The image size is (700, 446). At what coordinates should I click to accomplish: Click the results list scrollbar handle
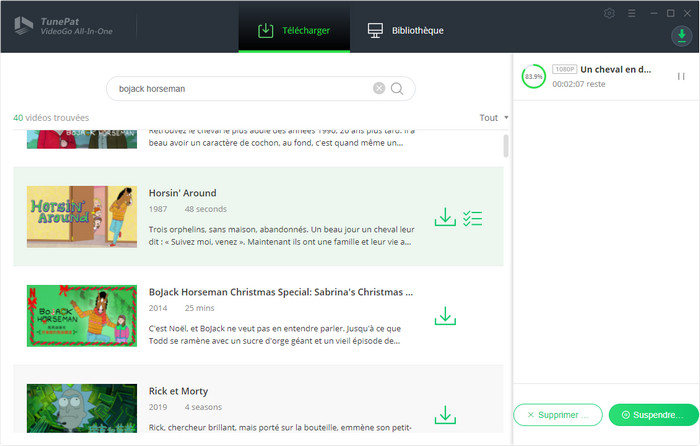(x=506, y=146)
